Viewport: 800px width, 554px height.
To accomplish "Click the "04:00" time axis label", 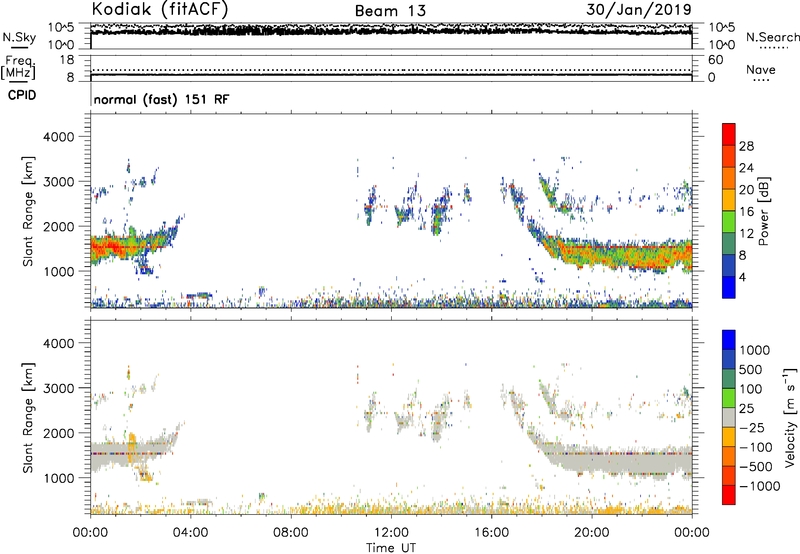I will 190,533.
